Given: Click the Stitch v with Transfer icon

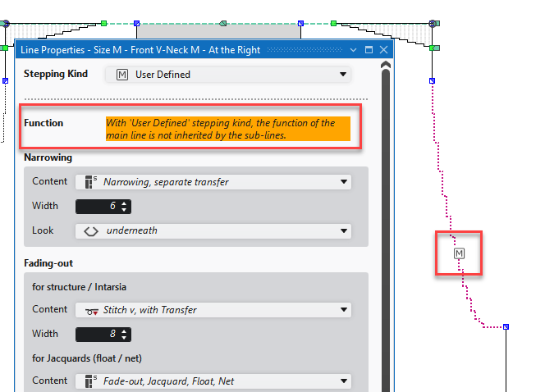Looking at the screenshot, I should (91, 310).
